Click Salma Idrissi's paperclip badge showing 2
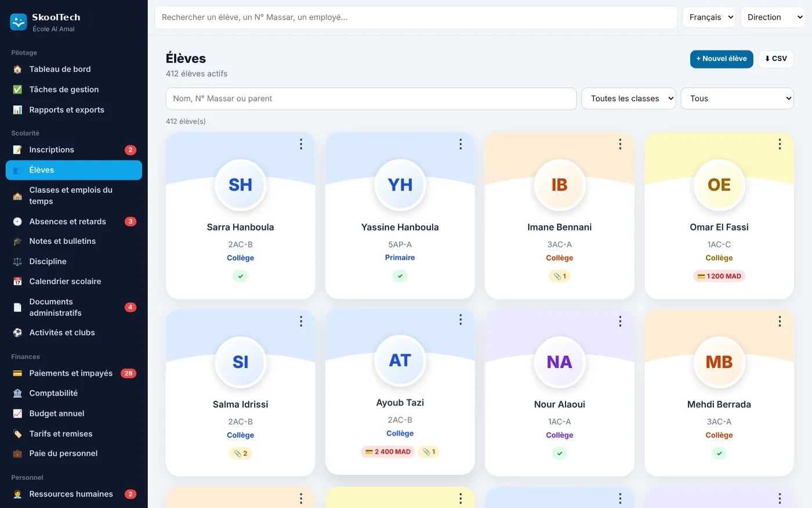 [x=241, y=453]
